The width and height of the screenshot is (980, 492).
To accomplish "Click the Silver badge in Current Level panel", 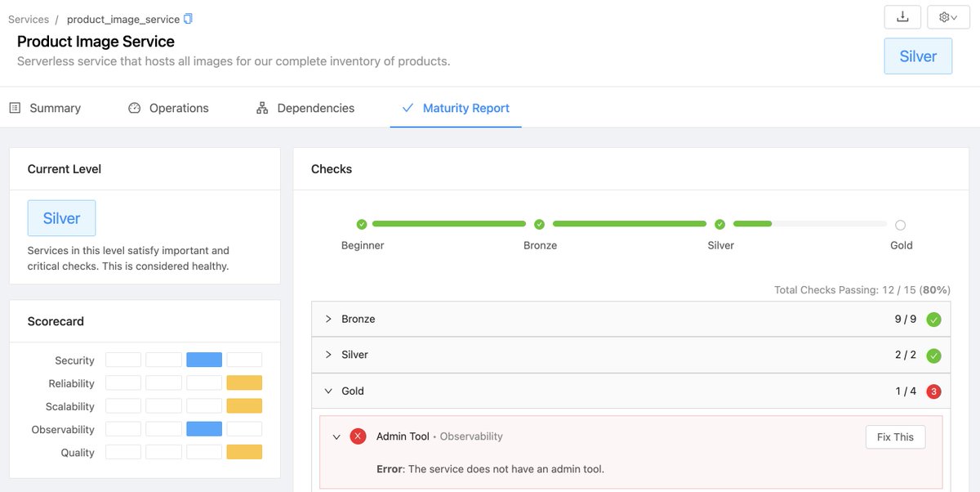I will pyautogui.click(x=61, y=217).
